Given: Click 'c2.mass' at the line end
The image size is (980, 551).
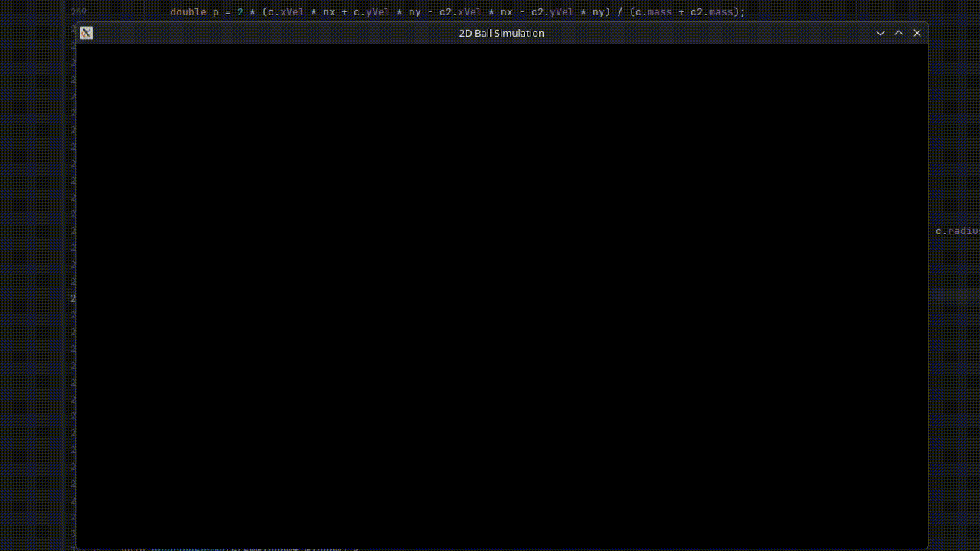Looking at the screenshot, I should 712,12.
